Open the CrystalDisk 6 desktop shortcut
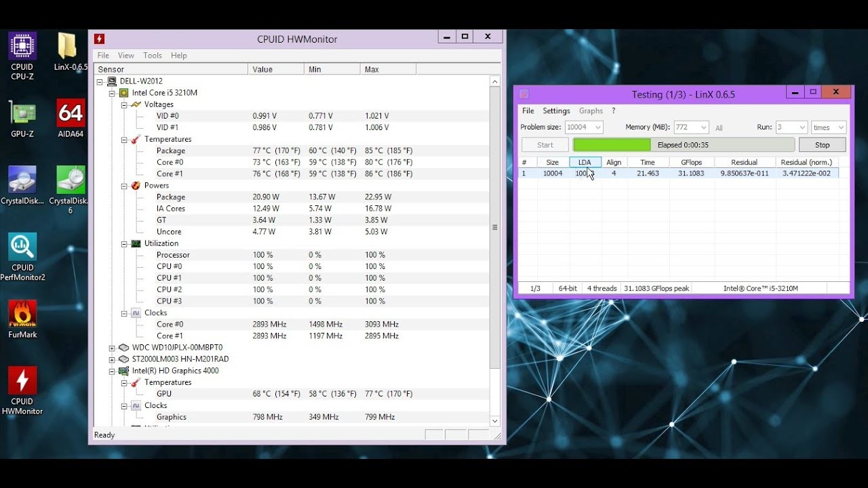Image resolution: width=868 pixels, height=488 pixels. pyautogui.click(x=71, y=190)
